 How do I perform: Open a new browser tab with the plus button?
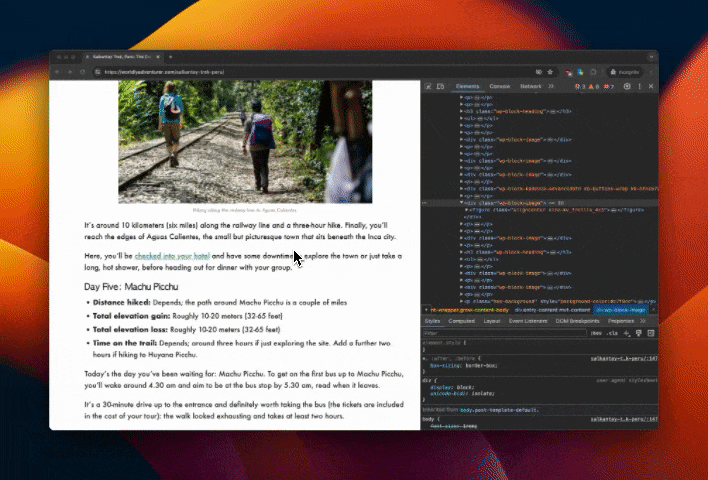(170, 57)
